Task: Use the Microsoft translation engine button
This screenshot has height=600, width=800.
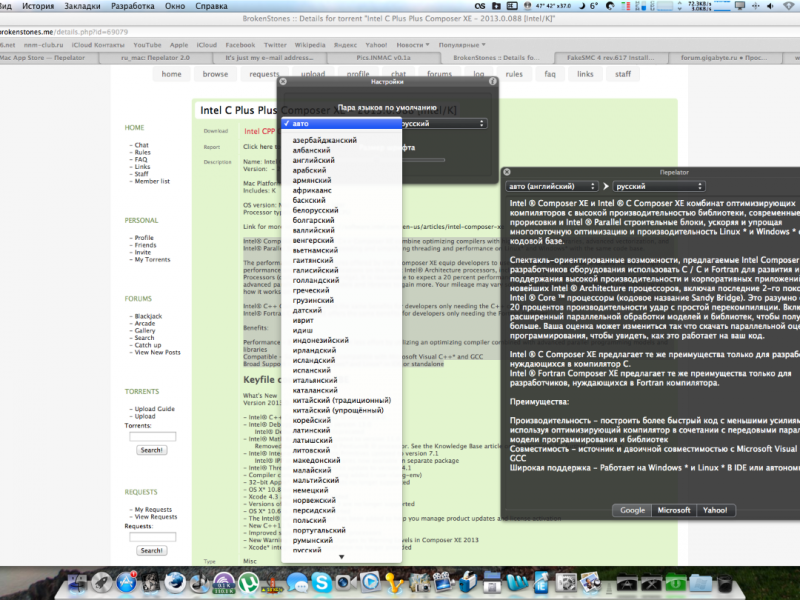Action: pos(673,510)
